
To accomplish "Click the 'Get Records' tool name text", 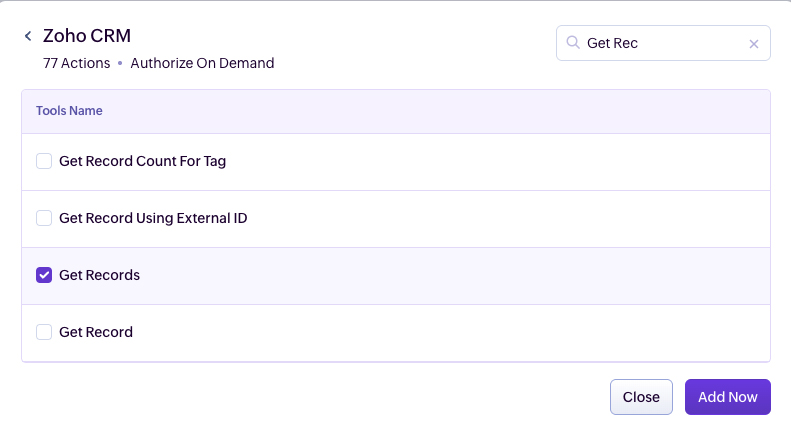I will click(99, 275).
